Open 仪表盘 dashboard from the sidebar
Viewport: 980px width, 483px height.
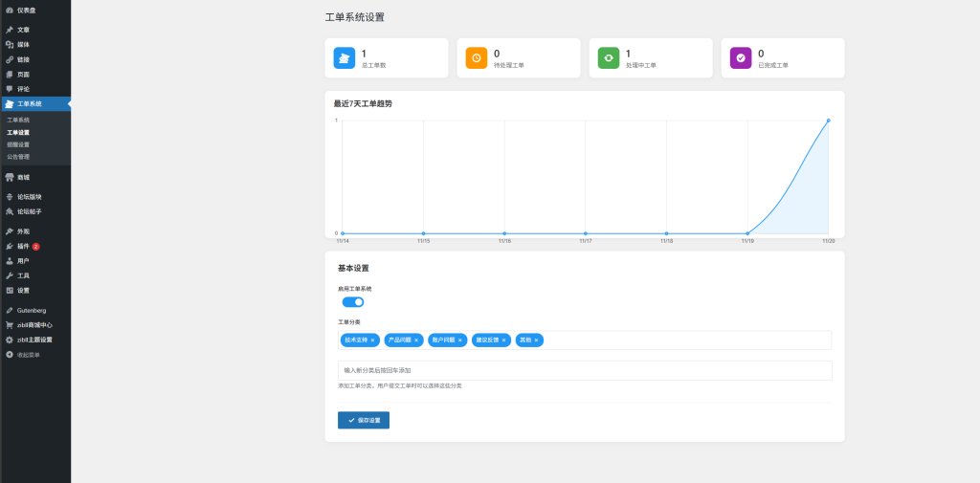pyautogui.click(x=25, y=10)
